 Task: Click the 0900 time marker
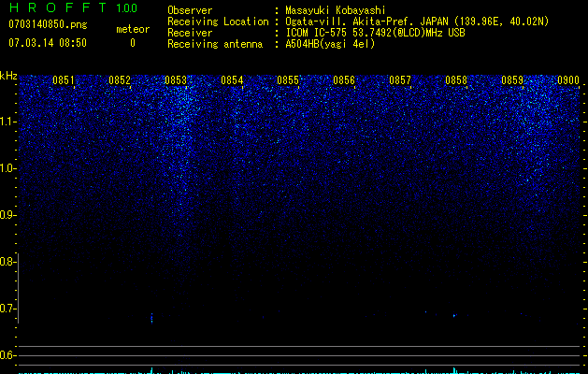point(568,80)
